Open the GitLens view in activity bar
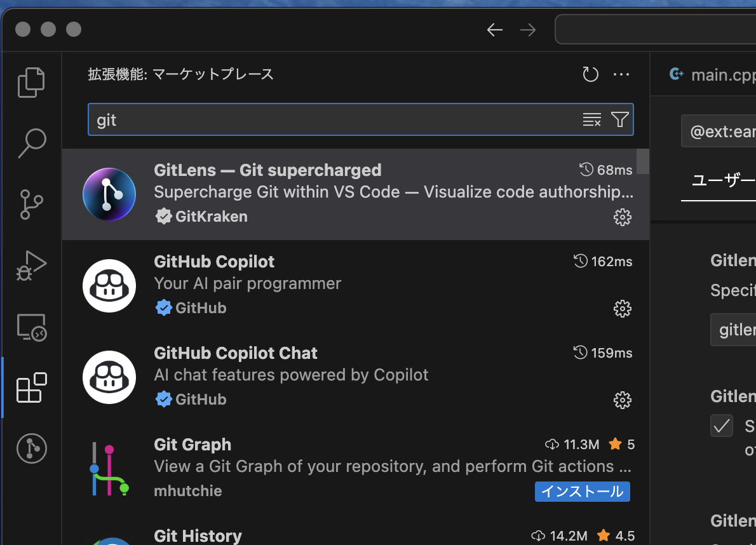Viewport: 756px width, 545px height. 32,448
